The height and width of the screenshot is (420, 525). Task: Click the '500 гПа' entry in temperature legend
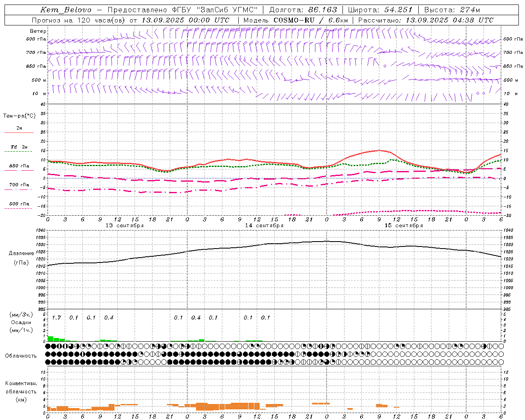(19, 204)
